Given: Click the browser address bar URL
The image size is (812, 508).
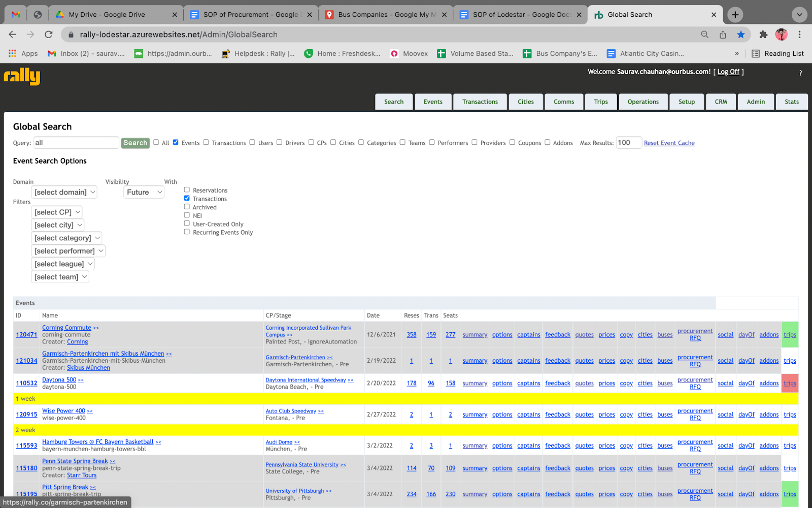Looking at the screenshot, I should 179,35.
